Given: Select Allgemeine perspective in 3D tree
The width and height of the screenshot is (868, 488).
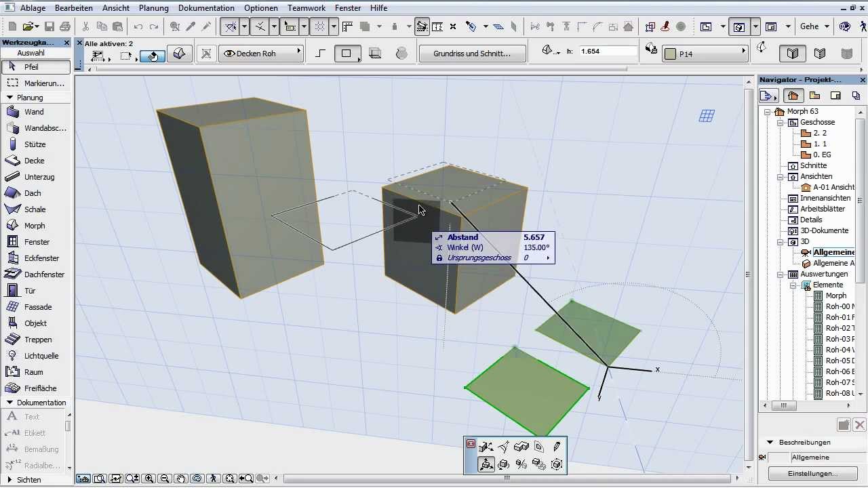Looking at the screenshot, I should click(x=827, y=252).
